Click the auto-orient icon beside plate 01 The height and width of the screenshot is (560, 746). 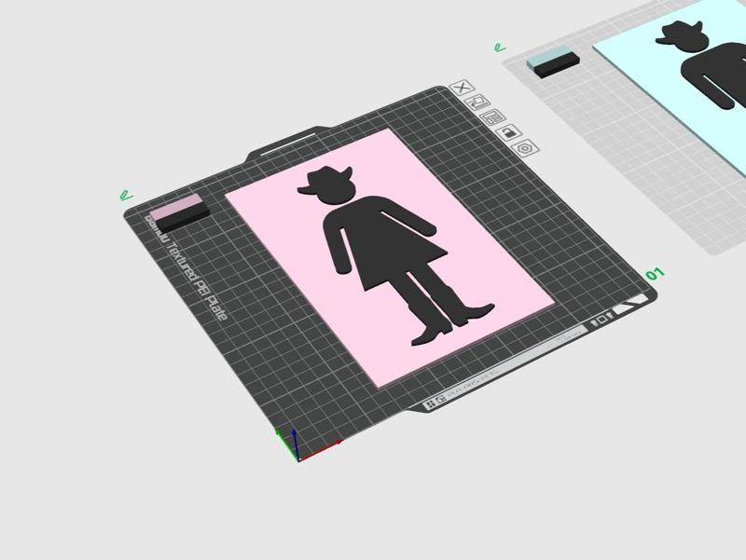(x=477, y=102)
